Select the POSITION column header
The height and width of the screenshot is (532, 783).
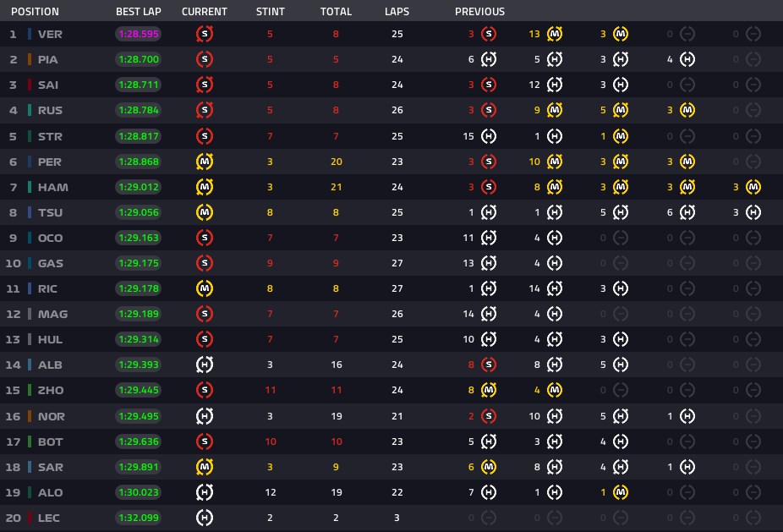point(35,12)
